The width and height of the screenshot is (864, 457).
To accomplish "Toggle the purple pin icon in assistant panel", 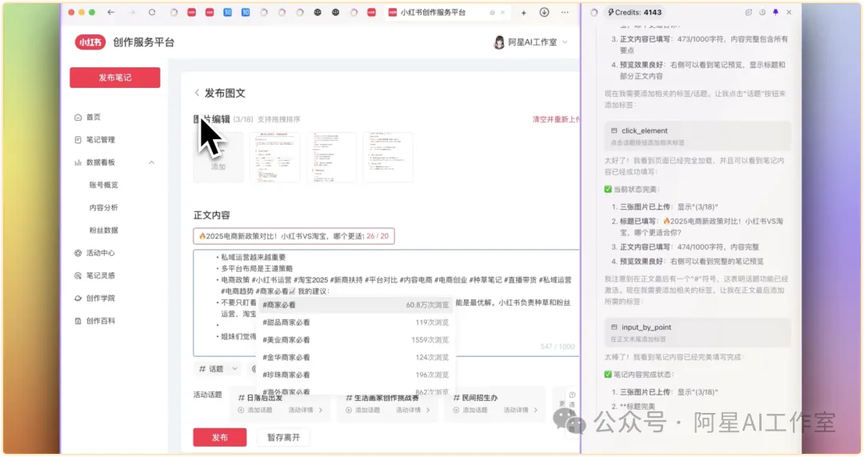I will click(776, 12).
